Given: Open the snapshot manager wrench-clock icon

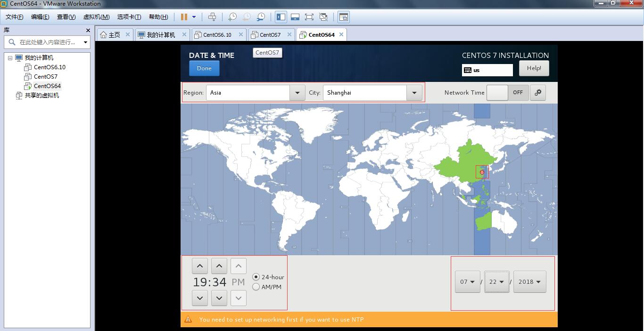Looking at the screenshot, I should (261, 17).
